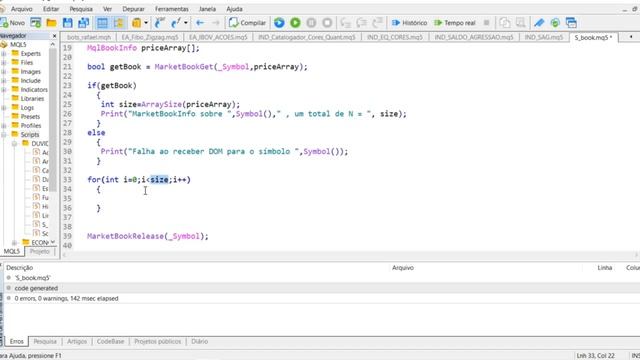This screenshot has height=360, width=640.
Task: Open file using the folder icon
Action: (51, 23)
